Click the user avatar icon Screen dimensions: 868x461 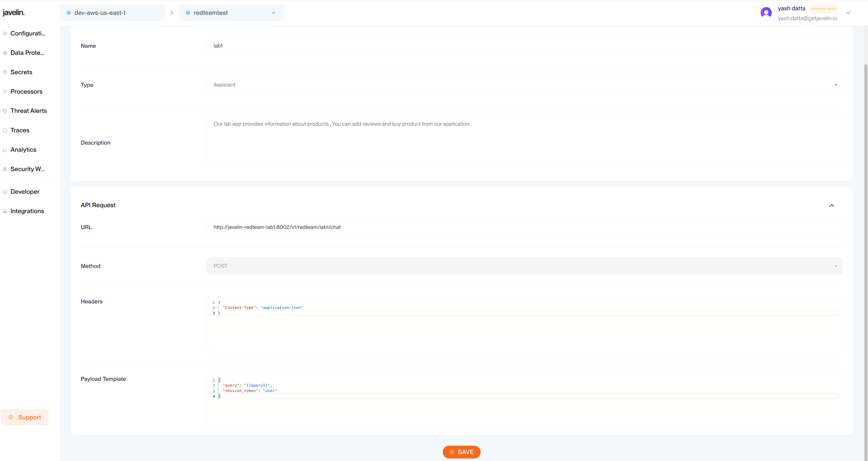[x=766, y=13]
